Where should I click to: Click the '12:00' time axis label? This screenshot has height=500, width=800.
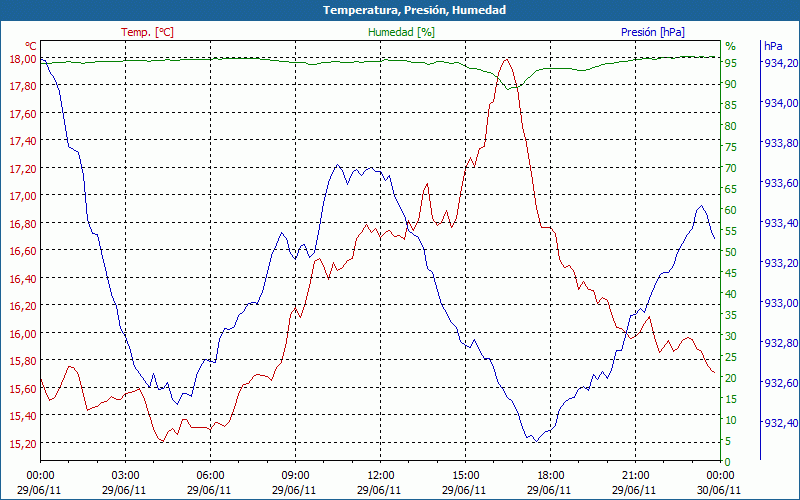click(x=381, y=477)
